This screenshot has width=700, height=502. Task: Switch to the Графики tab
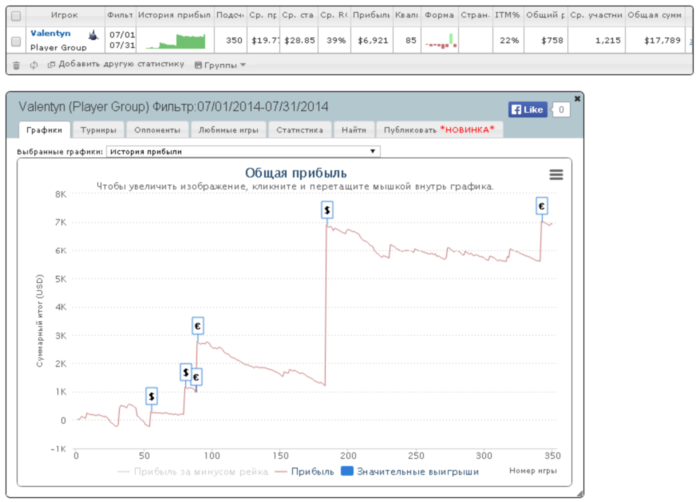pyautogui.click(x=44, y=130)
